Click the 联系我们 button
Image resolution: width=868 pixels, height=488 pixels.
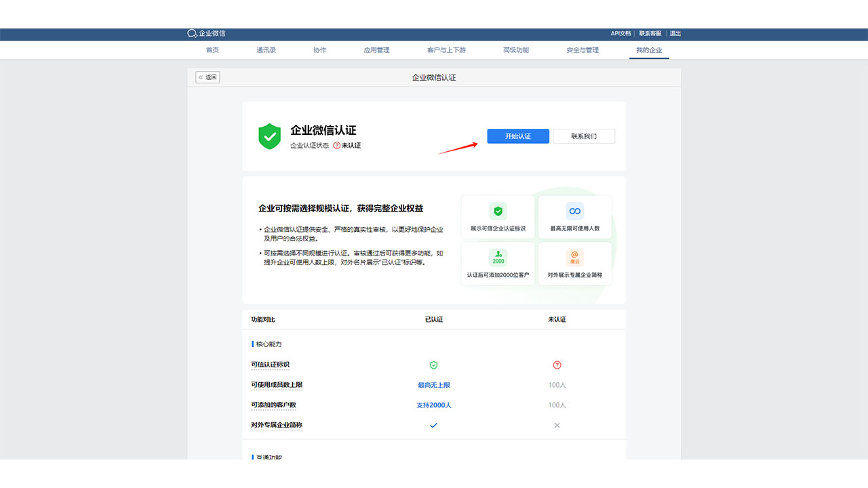[x=584, y=136]
